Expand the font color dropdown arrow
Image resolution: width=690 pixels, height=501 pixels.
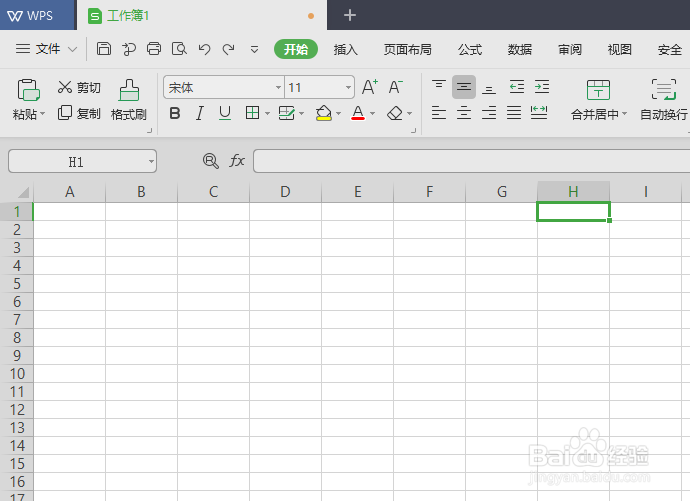pyautogui.click(x=373, y=113)
